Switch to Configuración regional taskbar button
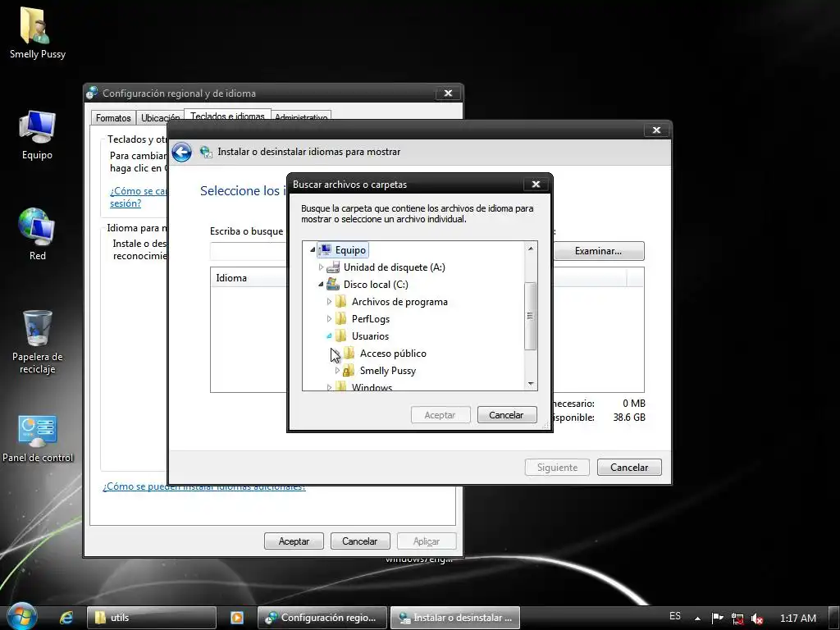 (322, 618)
